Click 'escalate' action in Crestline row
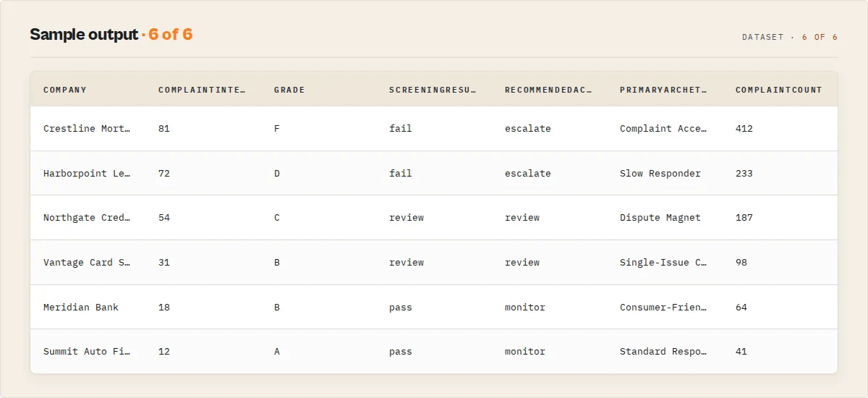The width and height of the screenshot is (868, 398). coord(528,129)
